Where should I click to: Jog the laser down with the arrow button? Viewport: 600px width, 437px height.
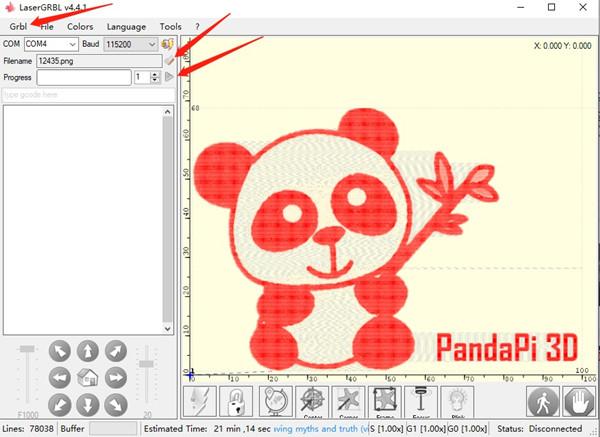(x=88, y=405)
